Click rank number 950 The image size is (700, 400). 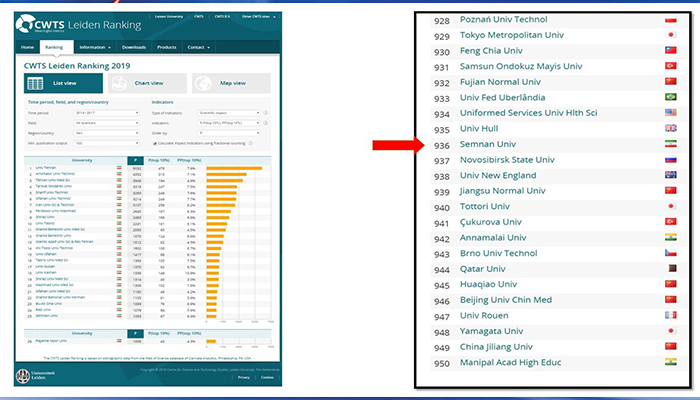point(442,363)
